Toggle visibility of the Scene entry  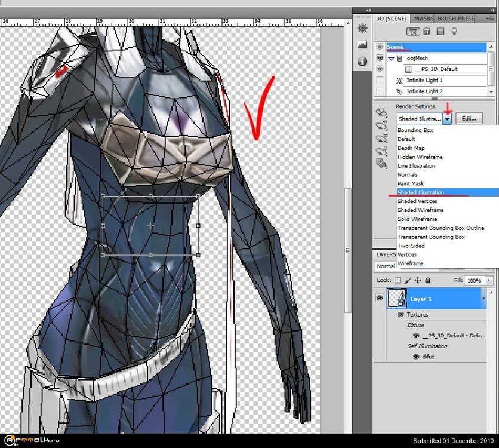pyautogui.click(x=380, y=47)
